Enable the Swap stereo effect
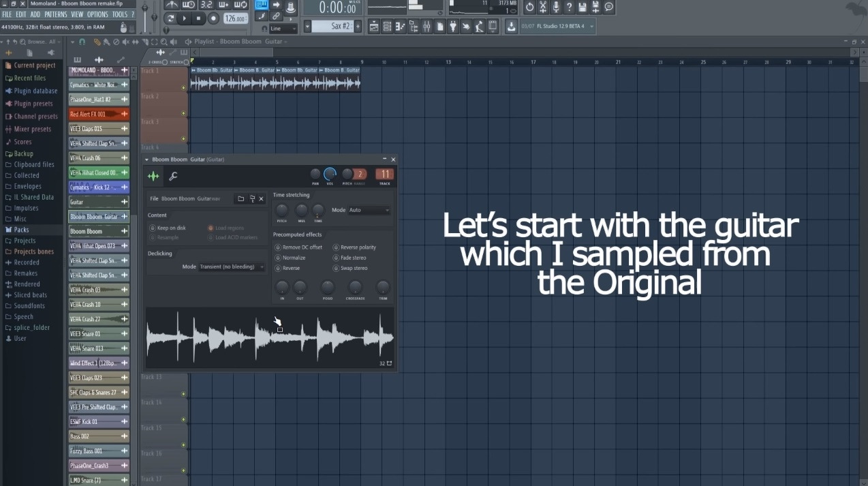The width and height of the screenshot is (868, 486). coord(350,268)
